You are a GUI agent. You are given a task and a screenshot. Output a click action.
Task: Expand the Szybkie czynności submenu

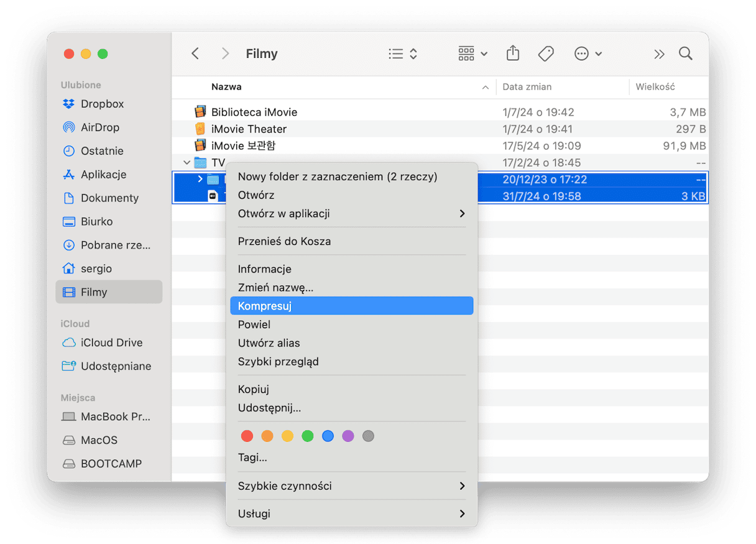tap(352, 486)
